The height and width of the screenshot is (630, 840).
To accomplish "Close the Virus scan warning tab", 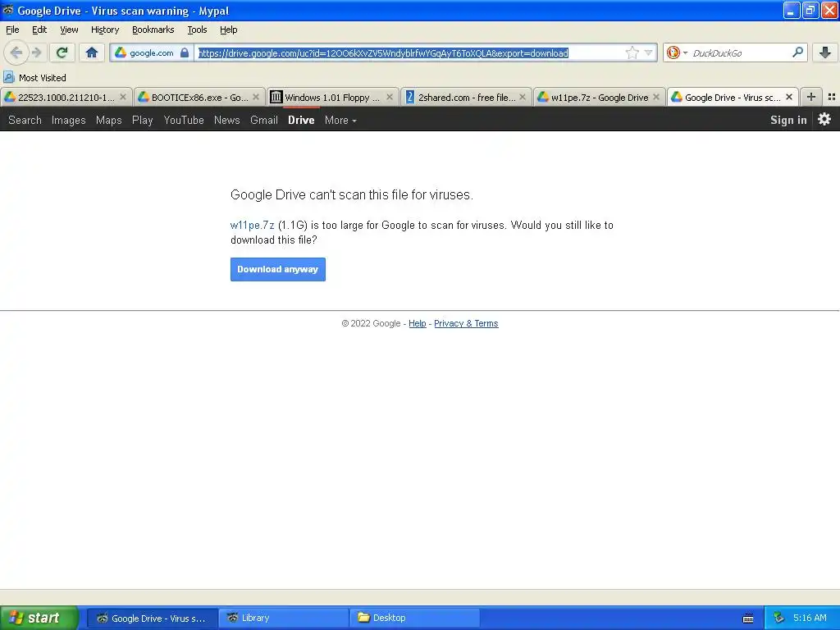I will click(x=789, y=97).
